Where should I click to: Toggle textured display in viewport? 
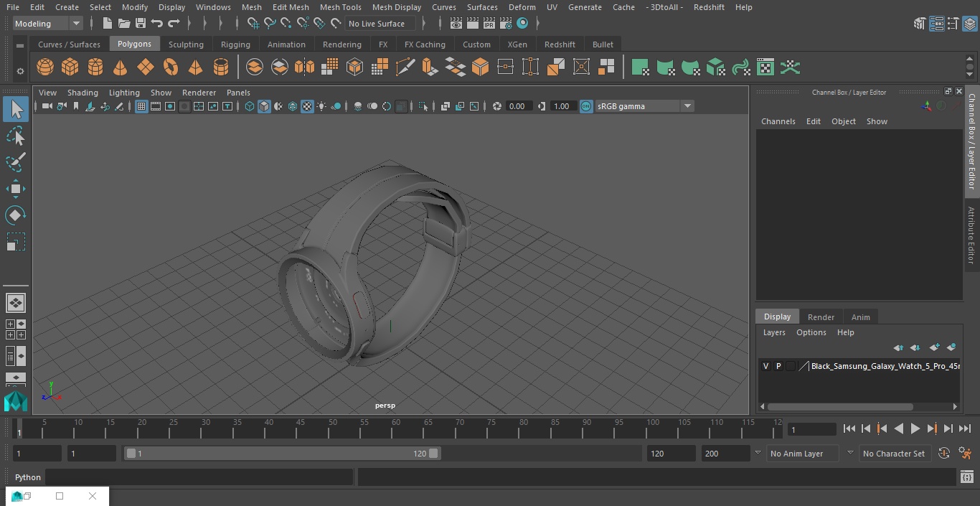[x=307, y=106]
